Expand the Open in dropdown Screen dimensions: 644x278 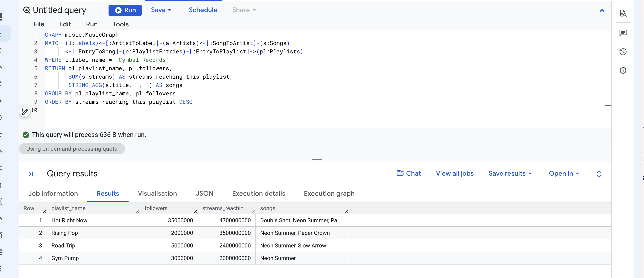(x=564, y=174)
